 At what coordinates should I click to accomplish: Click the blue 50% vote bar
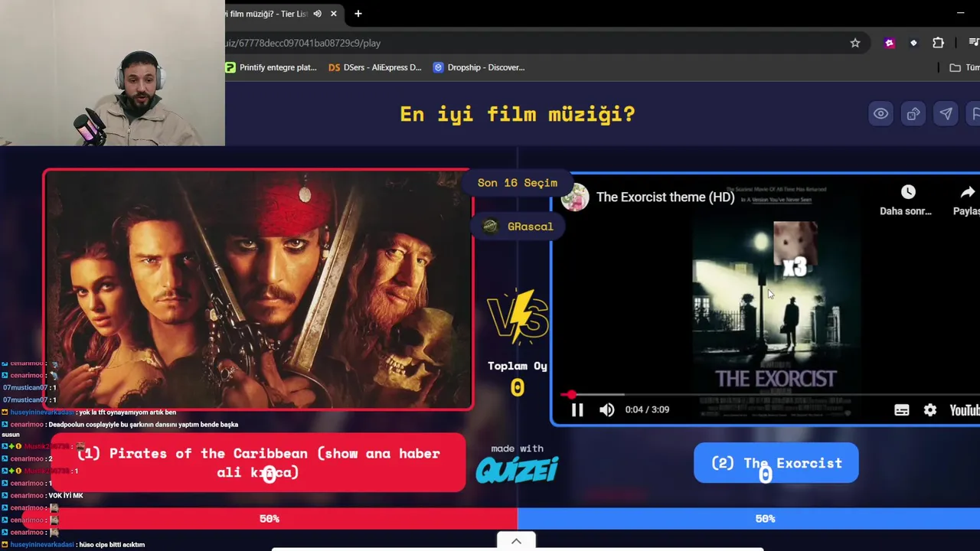pyautogui.click(x=749, y=519)
